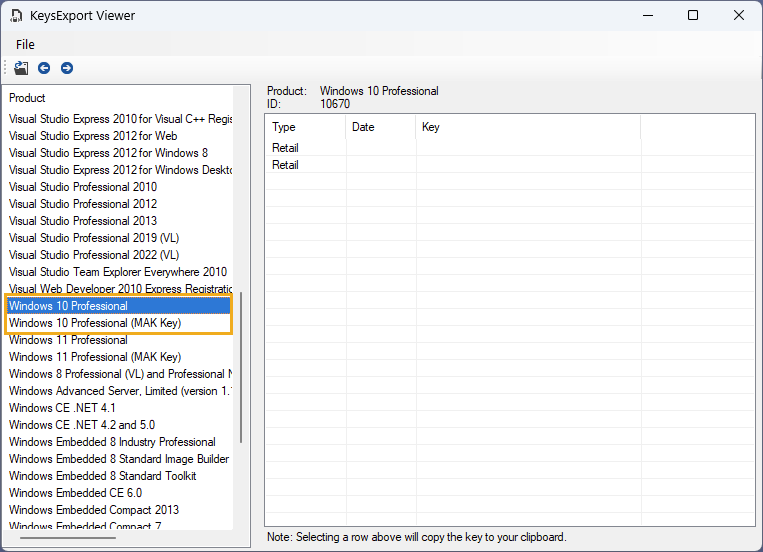
Task: Select Windows 8 Professional (VL) entry
Action: (120, 374)
